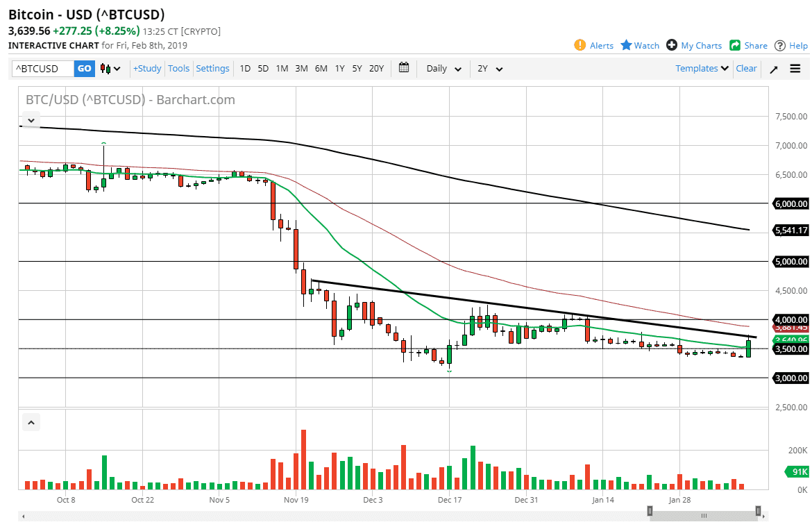Image resolution: width=812 pixels, height=529 pixels.
Task: Open candlestick chart type dropdown
Action: [x=110, y=69]
